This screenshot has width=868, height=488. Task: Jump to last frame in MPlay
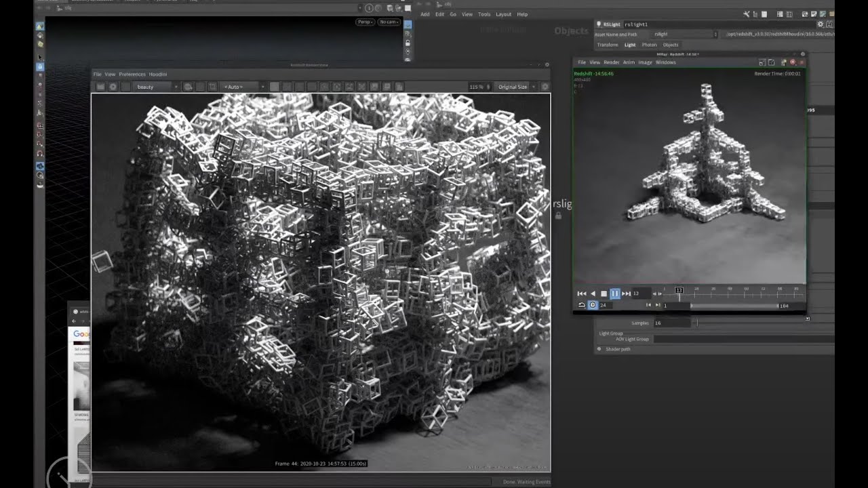click(x=627, y=293)
